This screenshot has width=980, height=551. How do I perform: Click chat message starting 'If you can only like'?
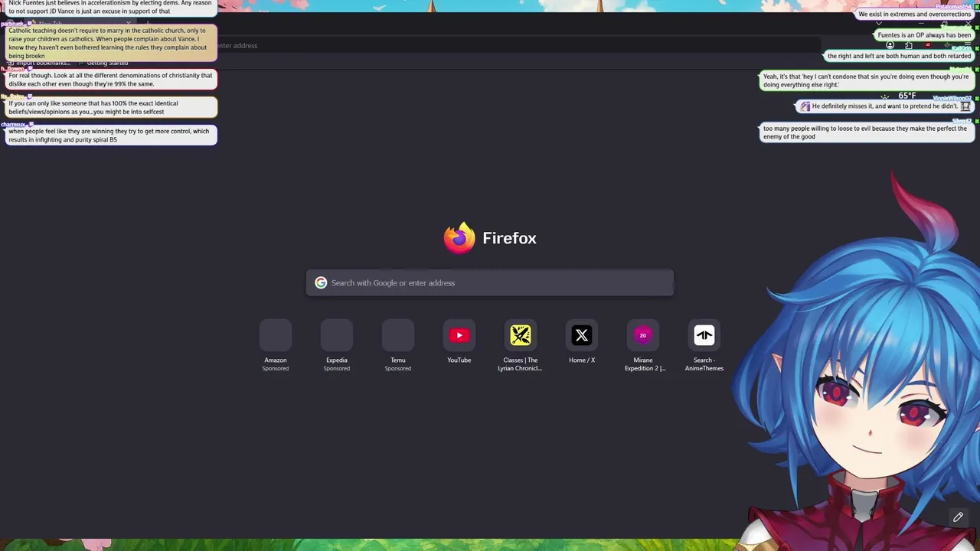click(x=110, y=107)
